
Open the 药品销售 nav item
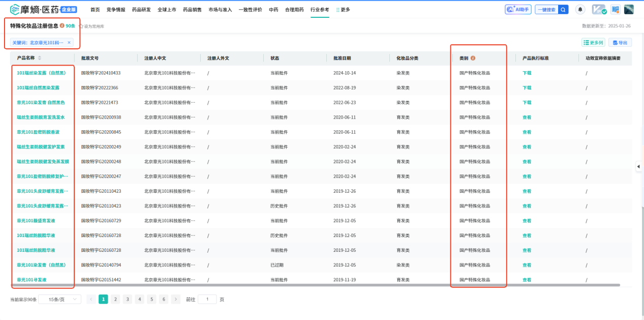tap(192, 9)
